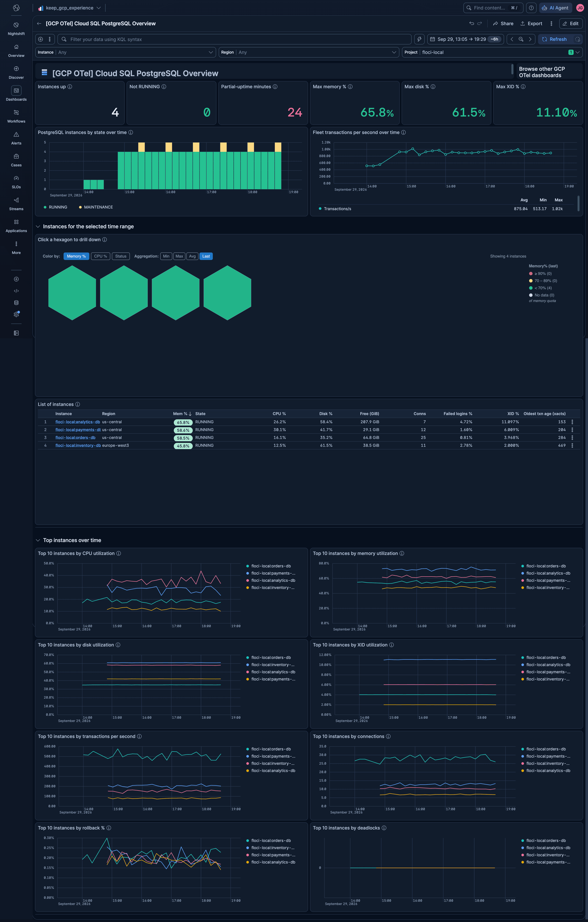The image size is (588, 922).
Task: Open row actions for floci-local:orders-db
Action: click(x=572, y=438)
